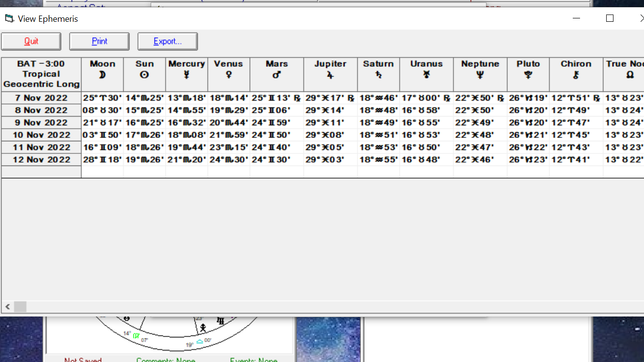This screenshot has height=362, width=644.
Task: Click the BAT -3:00 Tropical header cell
Action: 41,74
